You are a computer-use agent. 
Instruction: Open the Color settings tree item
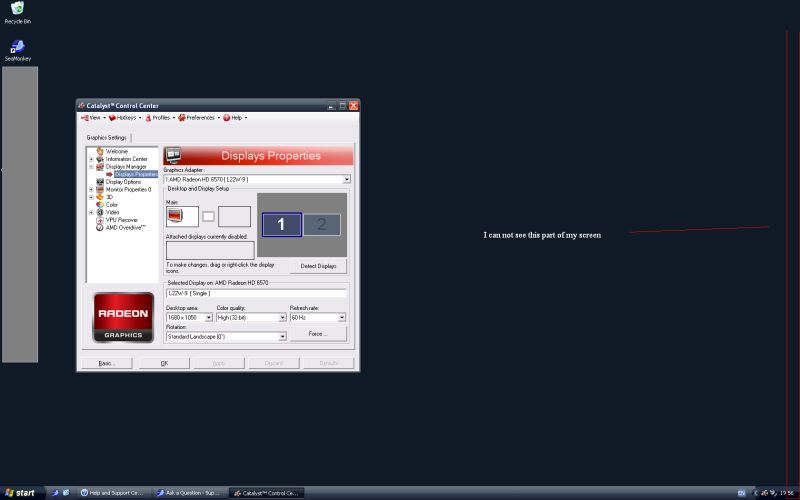tap(111, 205)
